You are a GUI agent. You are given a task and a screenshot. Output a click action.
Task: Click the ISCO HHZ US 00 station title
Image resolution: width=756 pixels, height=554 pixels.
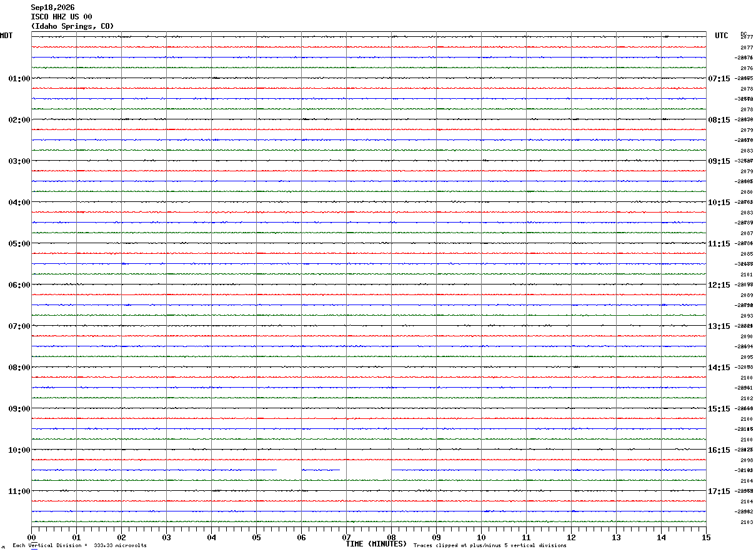tap(61, 17)
